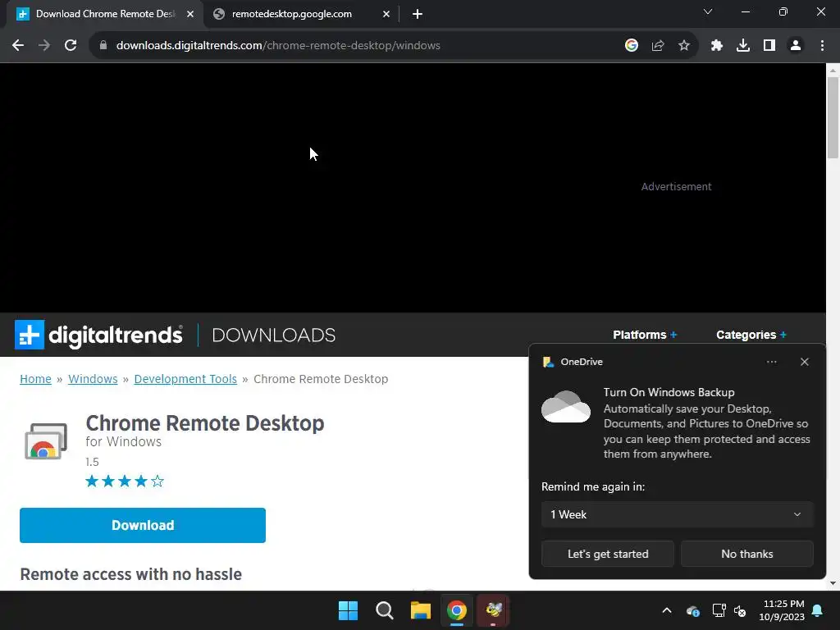Go back with the browser back arrow
The height and width of the screenshot is (630, 840).
point(18,46)
